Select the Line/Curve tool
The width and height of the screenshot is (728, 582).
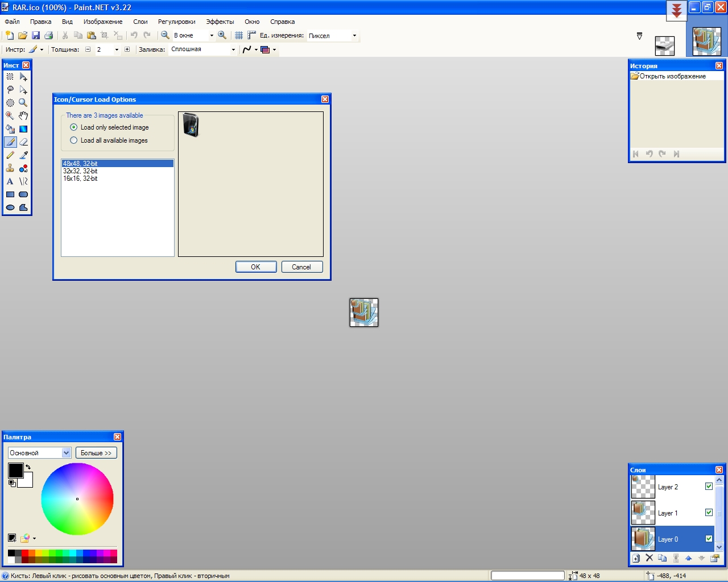(x=23, y=181)
